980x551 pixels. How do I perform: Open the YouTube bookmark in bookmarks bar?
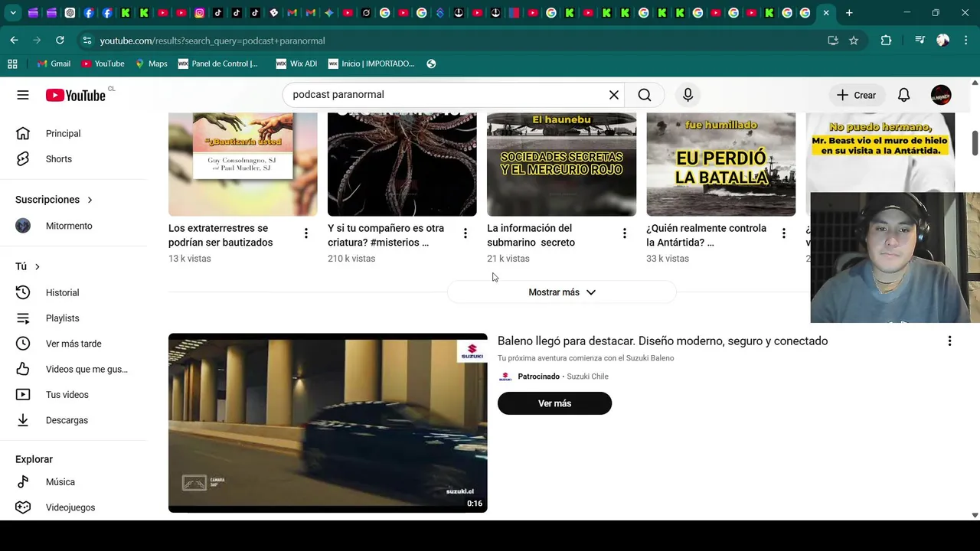(x=103, y=64)
